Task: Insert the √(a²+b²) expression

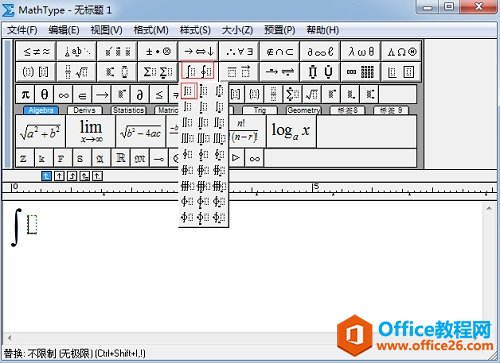Action: tap(40, 132)
